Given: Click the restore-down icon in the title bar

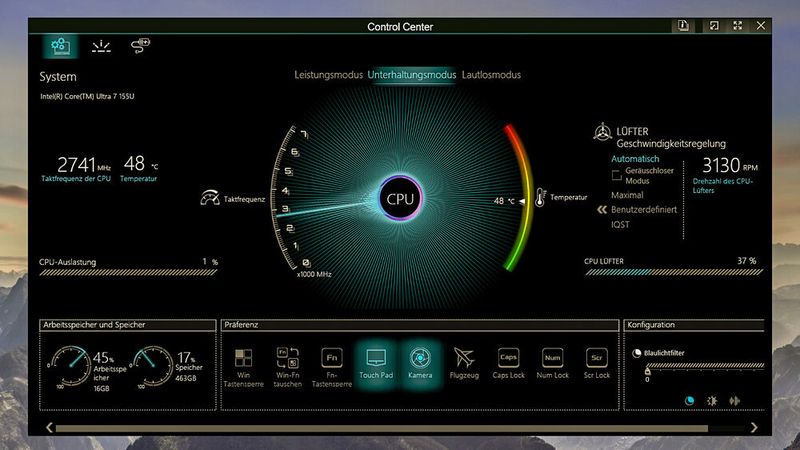Looking at the screenshot, I should click(x=714, y=26).
